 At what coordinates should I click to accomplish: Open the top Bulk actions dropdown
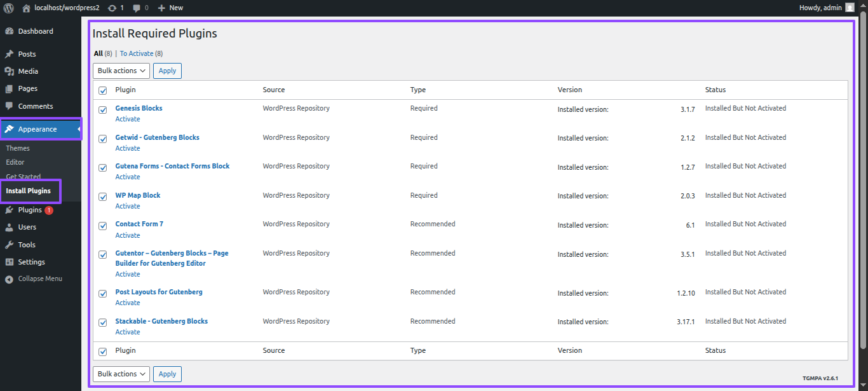coord(121,71)
